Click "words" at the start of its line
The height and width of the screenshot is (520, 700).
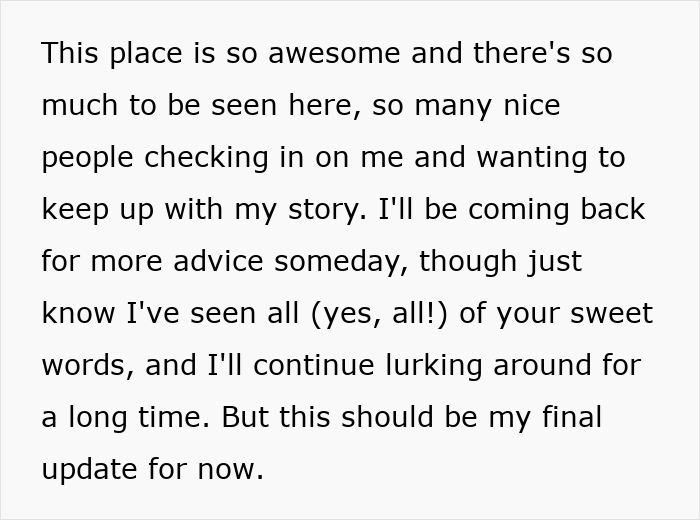pyautogui.click(x=84, y=366)
